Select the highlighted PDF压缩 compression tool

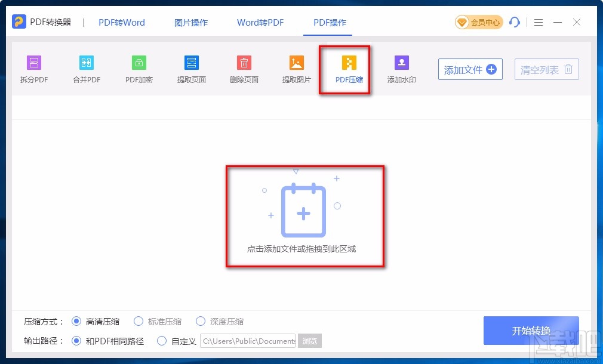click(348, 69)
